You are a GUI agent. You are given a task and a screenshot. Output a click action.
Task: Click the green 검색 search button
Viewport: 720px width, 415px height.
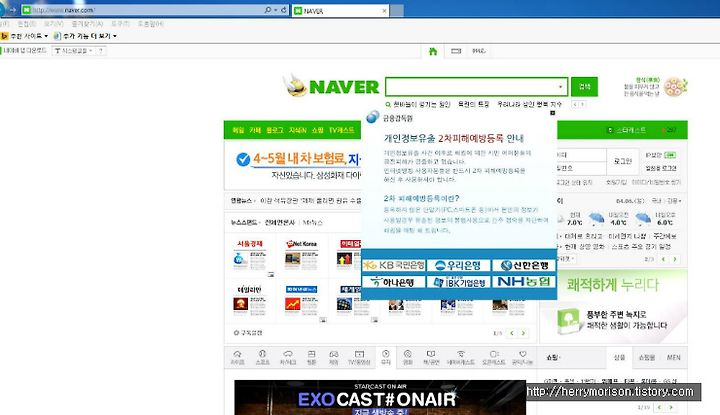point(585,87)
